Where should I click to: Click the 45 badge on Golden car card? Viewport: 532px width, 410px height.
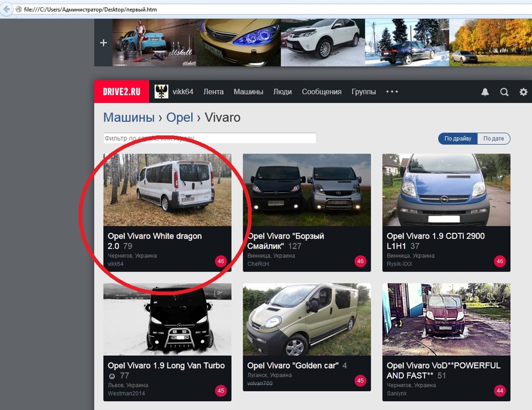(360, 381)
